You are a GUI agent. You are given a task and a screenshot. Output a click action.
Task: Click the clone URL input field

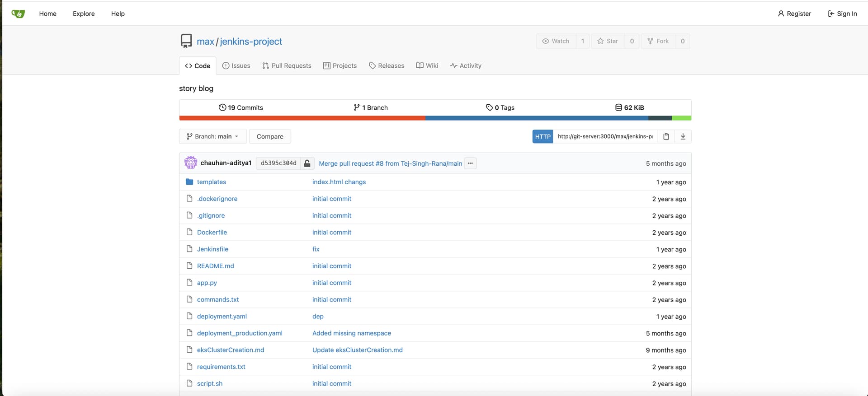coord(605,136)
